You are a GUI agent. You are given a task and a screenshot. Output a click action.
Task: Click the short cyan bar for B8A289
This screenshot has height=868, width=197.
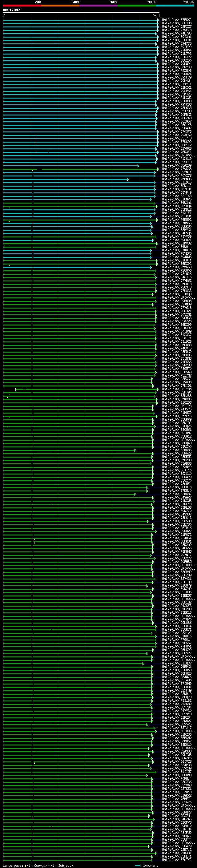71,166
